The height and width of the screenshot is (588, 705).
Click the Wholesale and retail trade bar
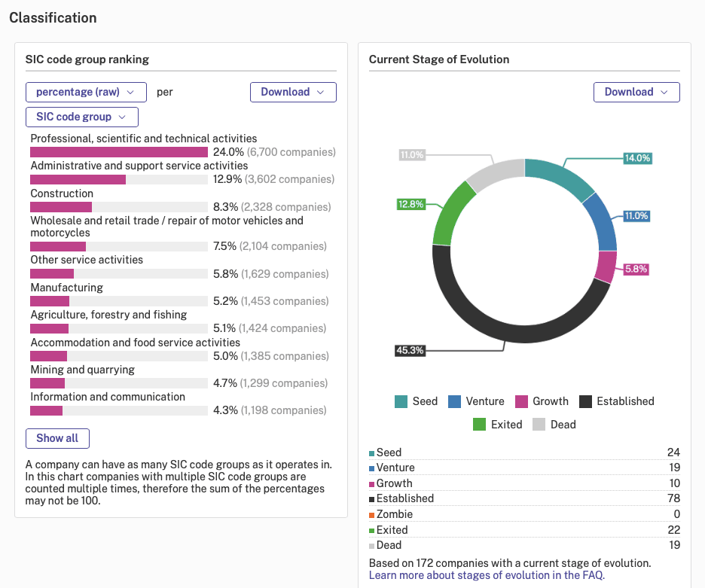click(119, 246)
